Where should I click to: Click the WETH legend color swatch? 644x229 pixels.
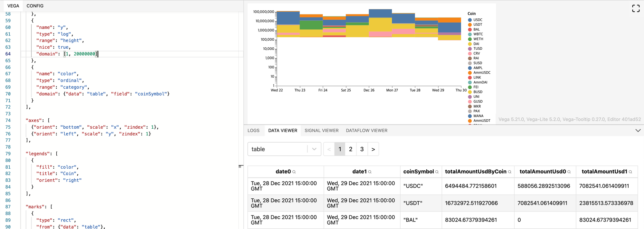click(x=470, y=39)
